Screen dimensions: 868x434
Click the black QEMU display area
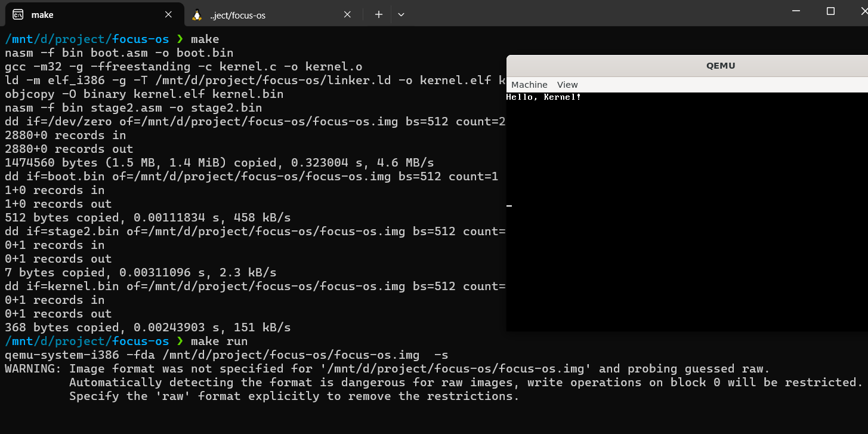tap(686, 239)
